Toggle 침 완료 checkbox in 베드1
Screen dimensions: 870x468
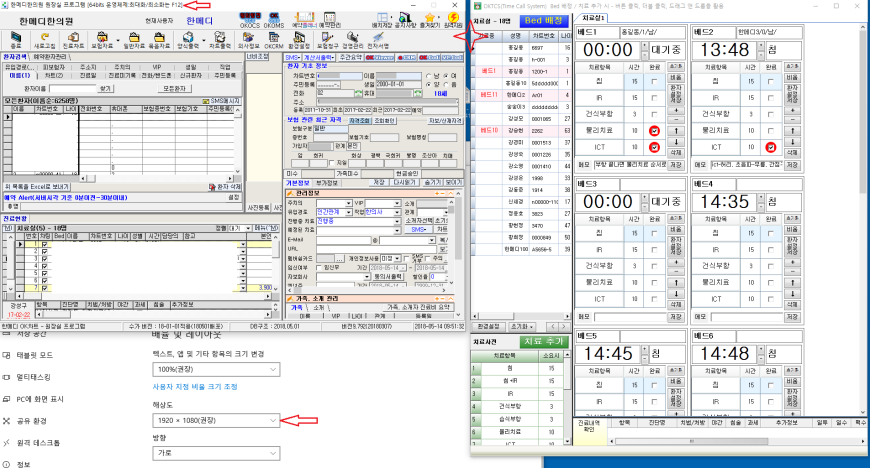(x=654, y=82)
